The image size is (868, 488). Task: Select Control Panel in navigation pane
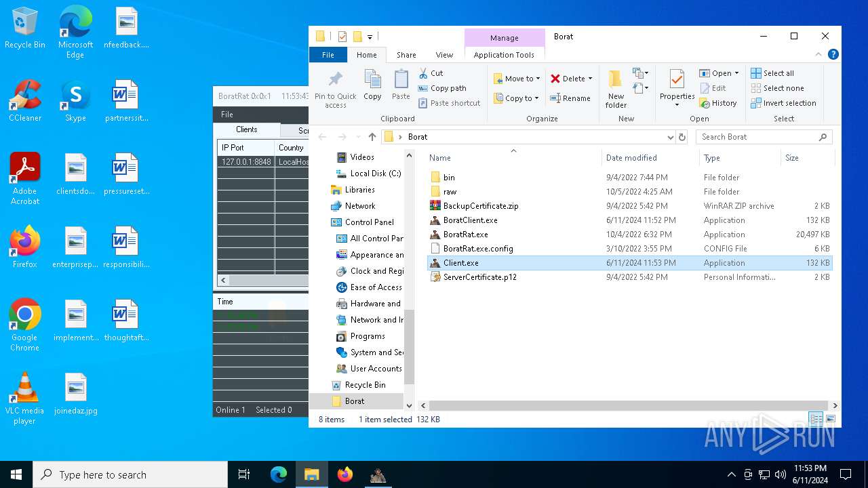[370, 222]
